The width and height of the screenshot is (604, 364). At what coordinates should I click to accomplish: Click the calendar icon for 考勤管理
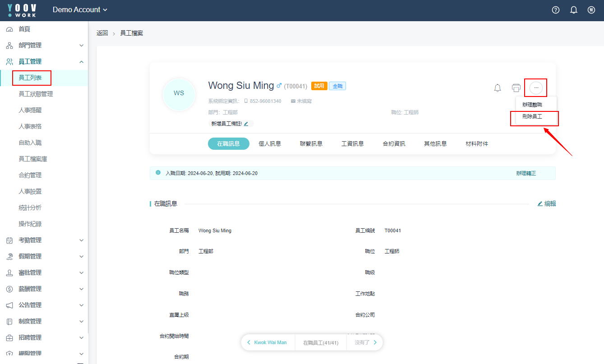pos(9,240)
